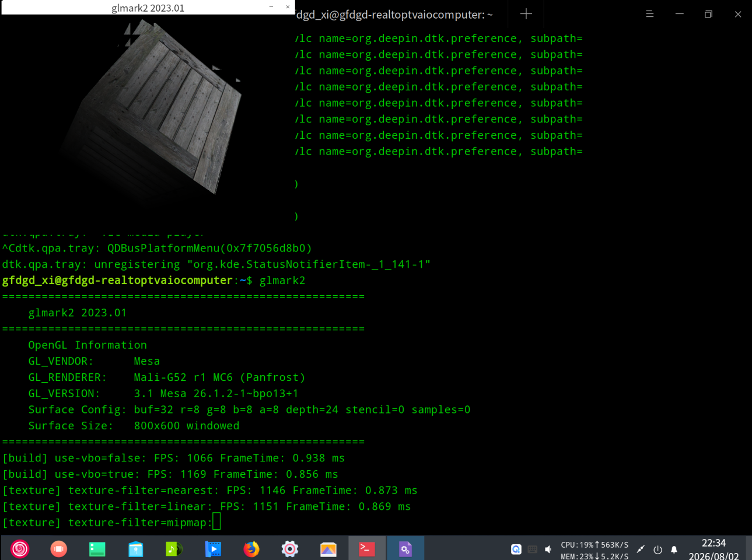This screenshot has height=560, width=752.
Task: Click the typed 'glmark2' command in terminal
Action: (x=282, y=281)
